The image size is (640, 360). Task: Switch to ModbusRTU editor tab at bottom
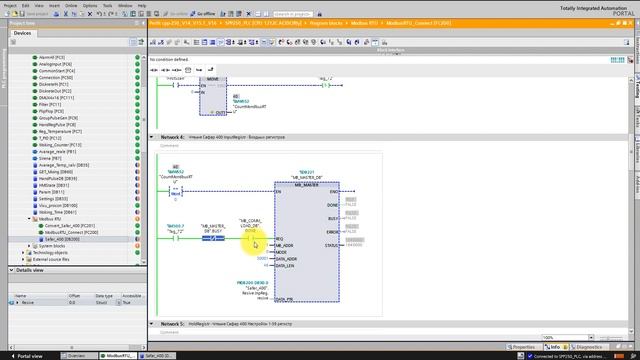118,356
